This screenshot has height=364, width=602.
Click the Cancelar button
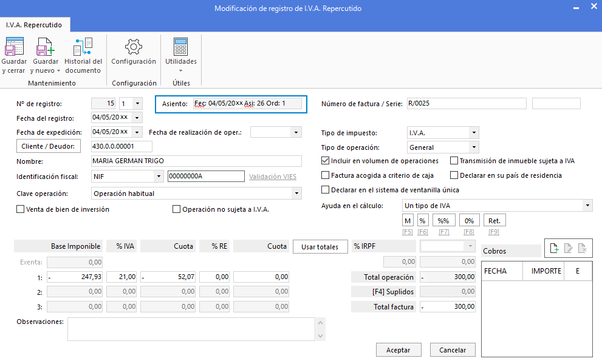pyautogui.click(x=453, y=350)
